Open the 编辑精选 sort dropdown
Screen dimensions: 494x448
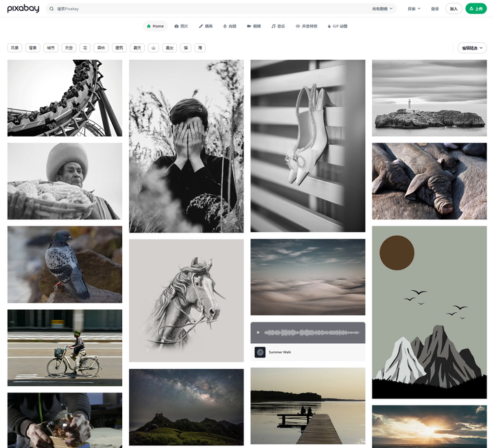point(472,48)
